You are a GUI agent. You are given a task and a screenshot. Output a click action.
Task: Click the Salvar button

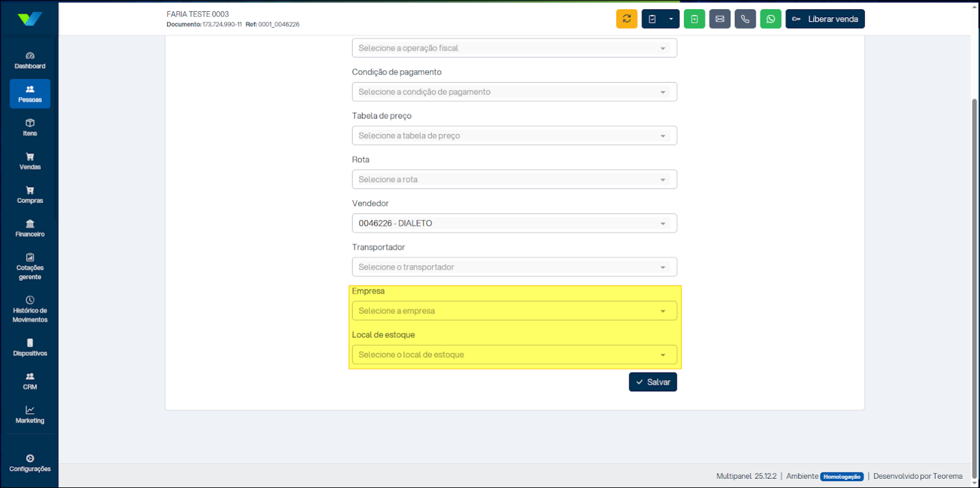(653, 382)
